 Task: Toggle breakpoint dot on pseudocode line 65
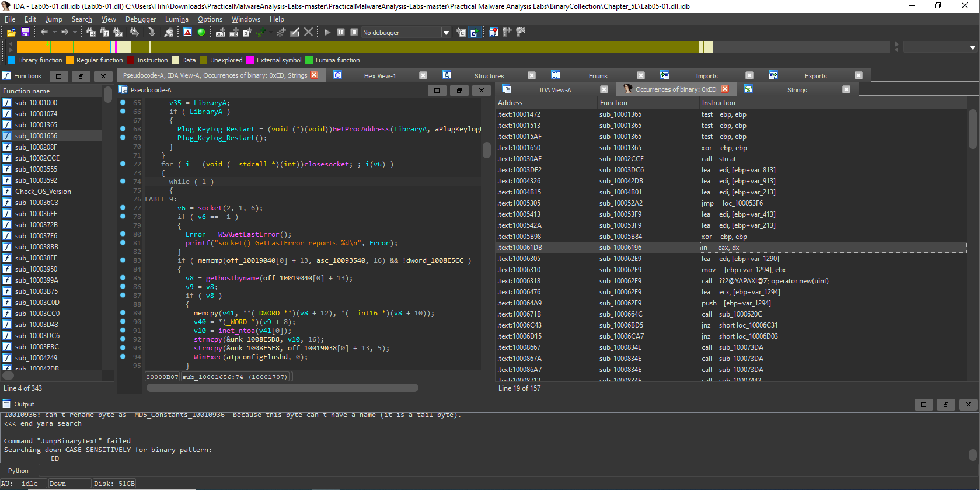click(x=123, y=102)
